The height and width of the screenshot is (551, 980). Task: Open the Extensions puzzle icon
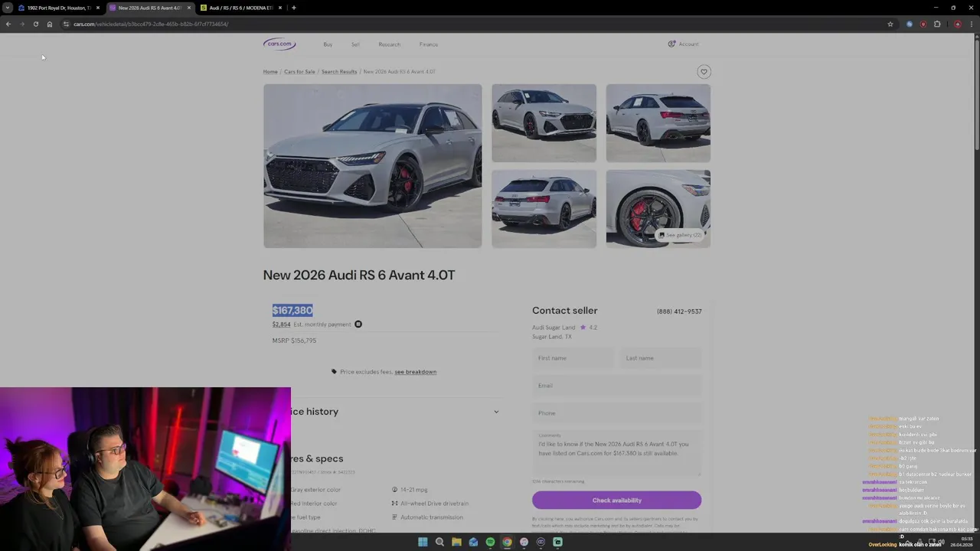point(937,24)
